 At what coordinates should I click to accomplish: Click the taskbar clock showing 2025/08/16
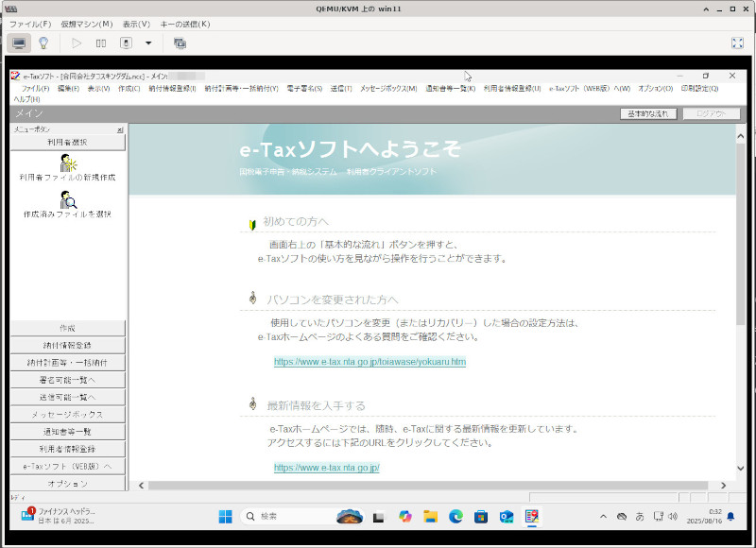pyautogui.click(x=704, y=516)
